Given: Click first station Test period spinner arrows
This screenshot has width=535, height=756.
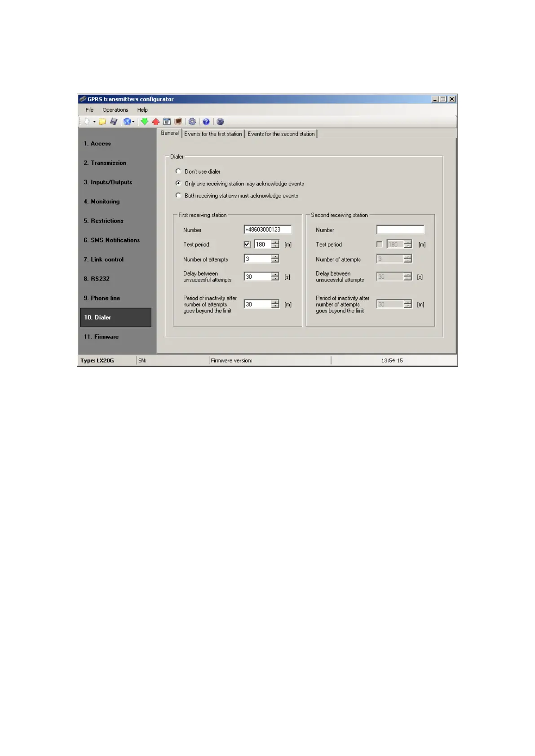Looking at the screenshot, I should (x=275, y=245).
